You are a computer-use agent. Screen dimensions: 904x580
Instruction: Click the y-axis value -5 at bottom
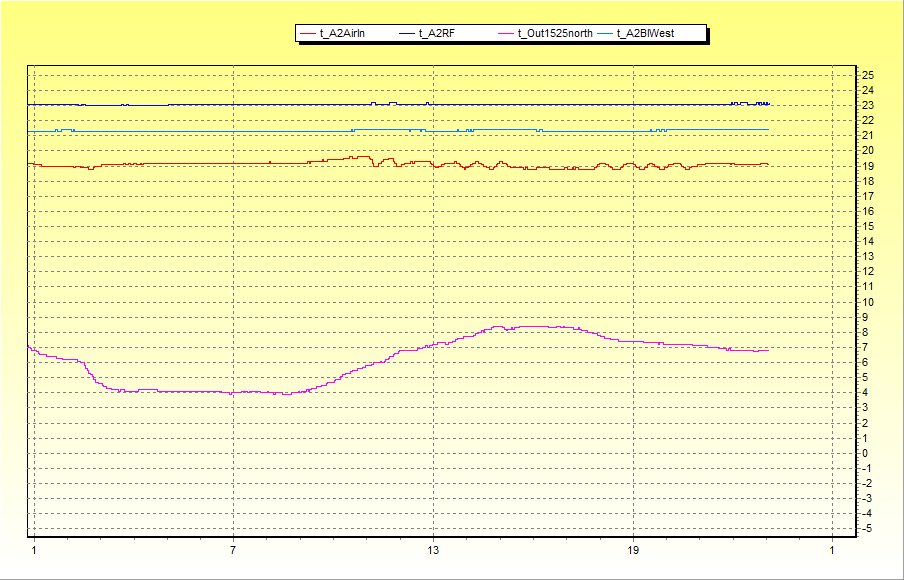pos(867,528)
